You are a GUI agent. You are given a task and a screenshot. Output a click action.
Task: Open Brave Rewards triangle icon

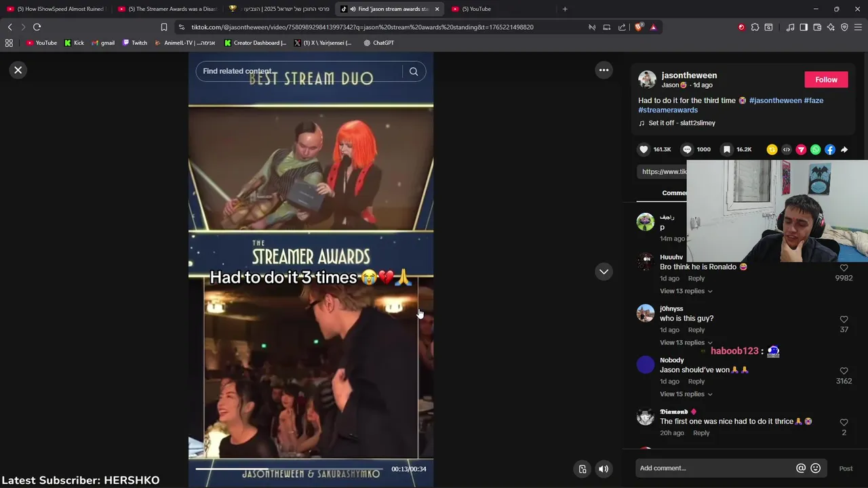click(x=653, y=27)
